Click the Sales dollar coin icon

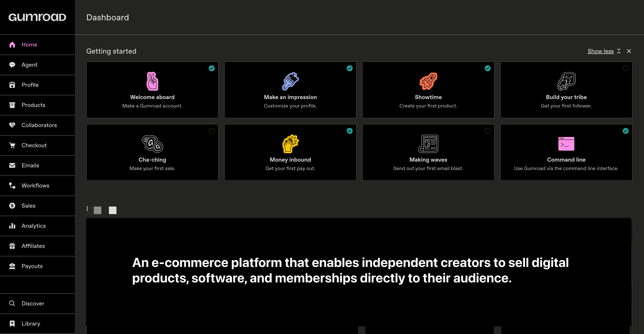pos(12,206)
